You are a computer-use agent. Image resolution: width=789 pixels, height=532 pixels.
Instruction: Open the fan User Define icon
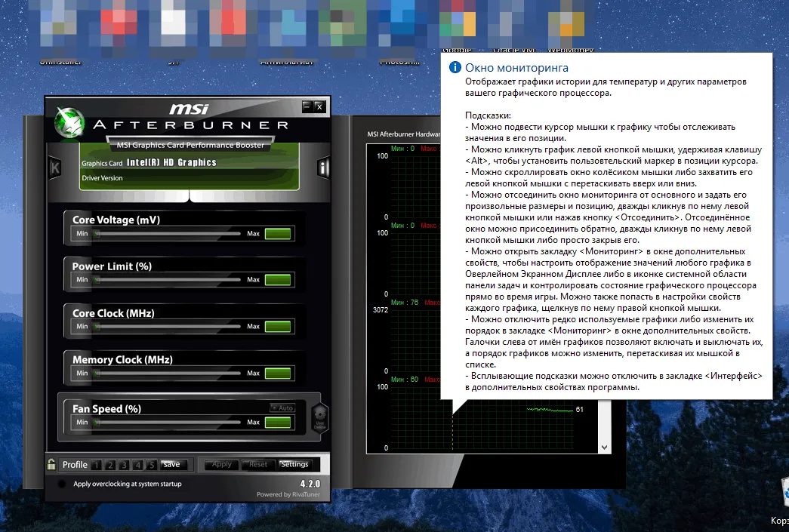pyautogui.click(x=320, y=417)
